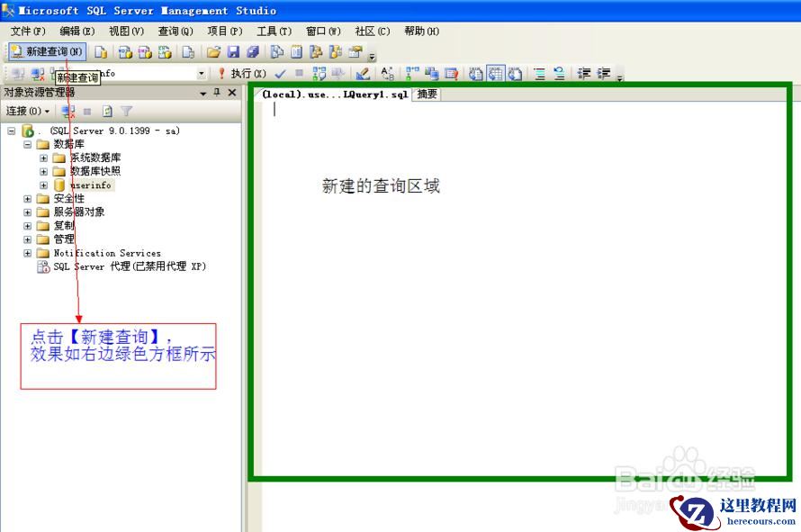Viewport: 801px width, 532px height.
Task: Open the 编辑(E) menu
Action: 77,32
